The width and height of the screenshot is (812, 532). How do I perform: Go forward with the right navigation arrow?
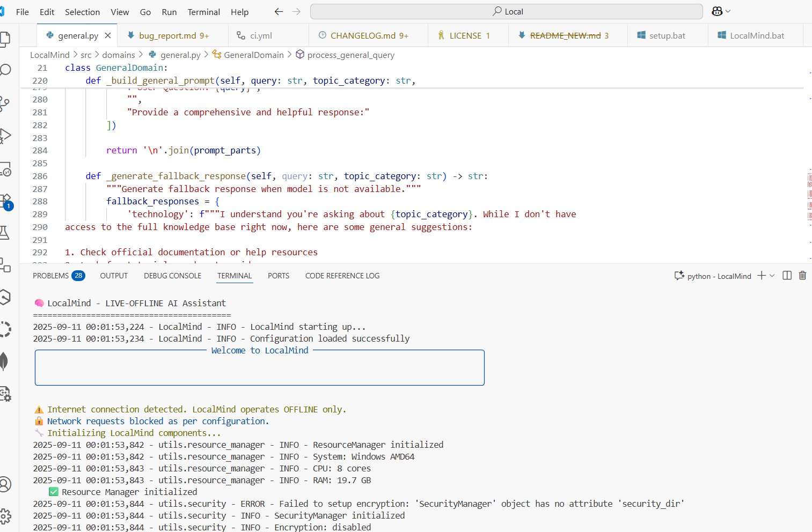[296, 11]
